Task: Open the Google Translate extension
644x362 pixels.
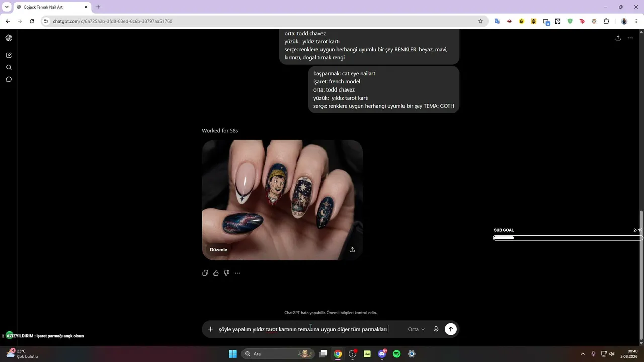Action: 497,21
